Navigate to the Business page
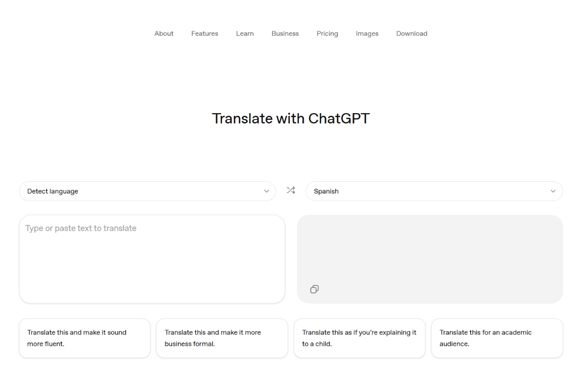 [285, 33]
